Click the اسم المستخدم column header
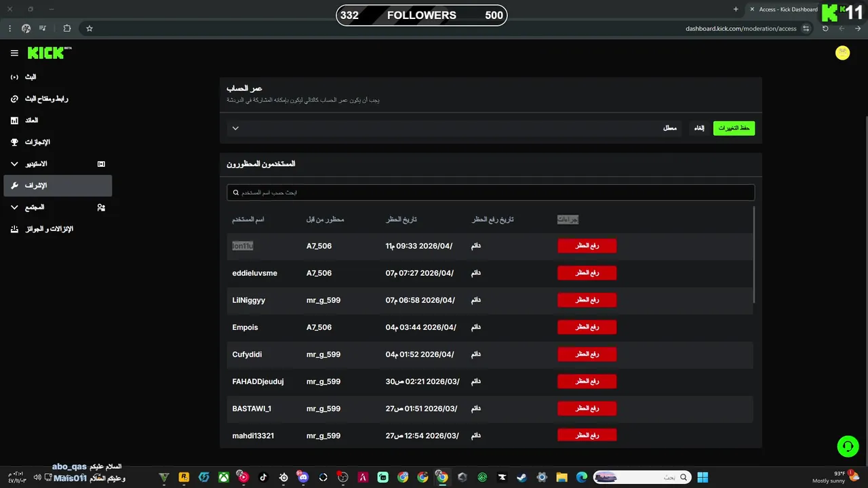Viewport: 868px width, 488px height. [248, 220]
